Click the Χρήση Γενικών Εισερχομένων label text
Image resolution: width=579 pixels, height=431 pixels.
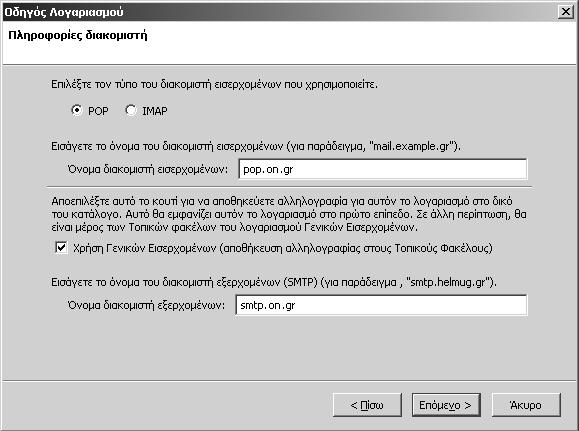283,248
